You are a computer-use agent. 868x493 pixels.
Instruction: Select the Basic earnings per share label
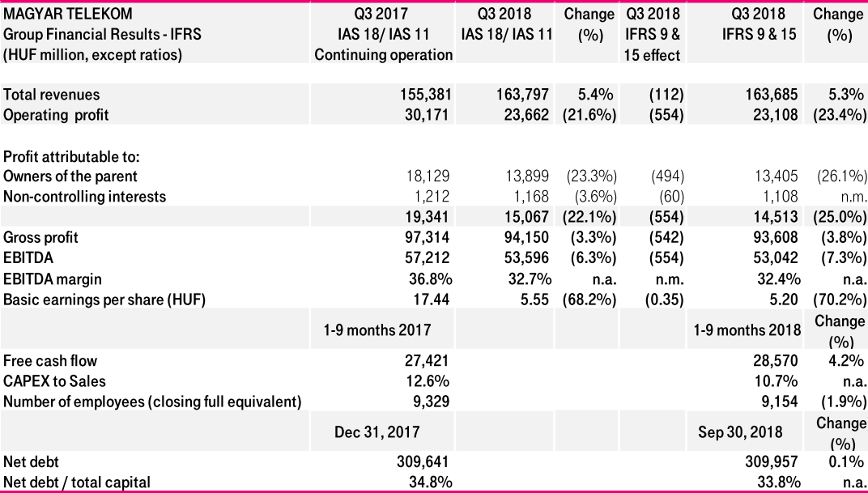(104, 299)
